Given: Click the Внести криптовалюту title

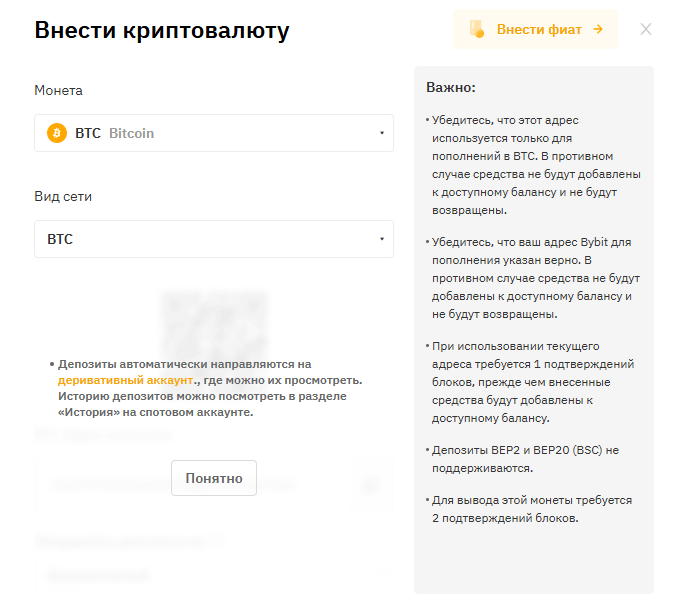Looking at the screenshot, I should click(x=162, y=30).
